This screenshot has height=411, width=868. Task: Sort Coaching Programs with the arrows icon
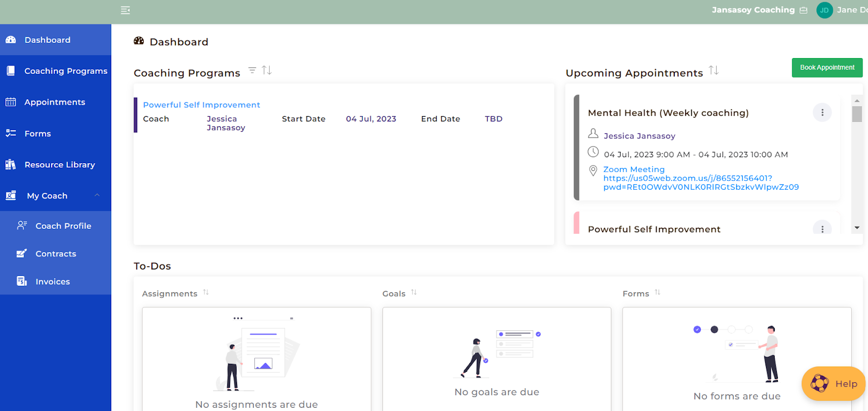[267, 70]
